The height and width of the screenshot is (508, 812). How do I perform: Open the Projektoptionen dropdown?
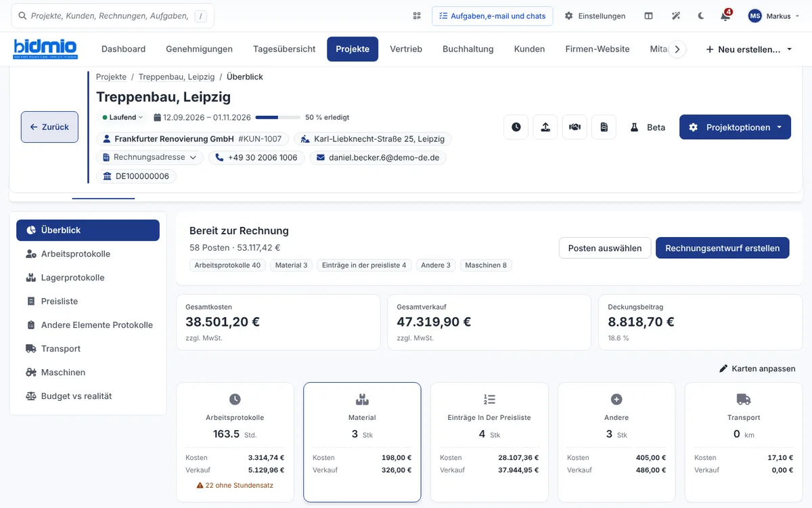[x=735, y=127]
